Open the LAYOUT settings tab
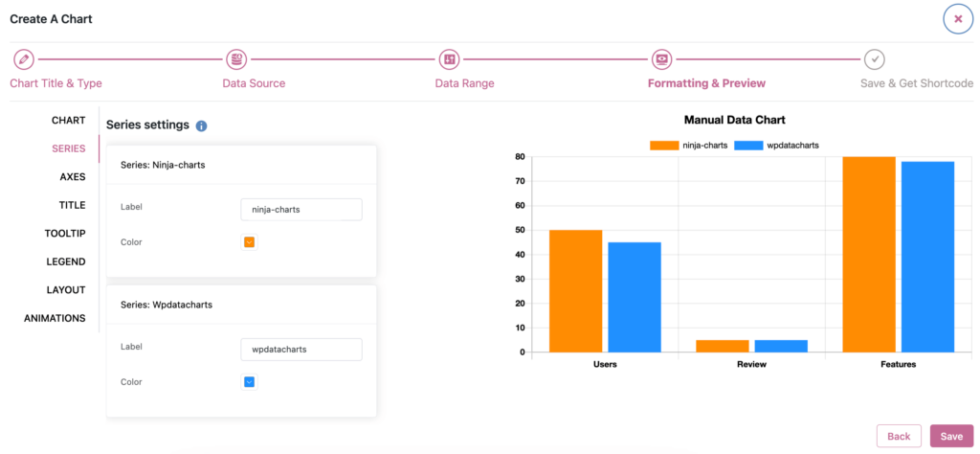 point(66,290)
